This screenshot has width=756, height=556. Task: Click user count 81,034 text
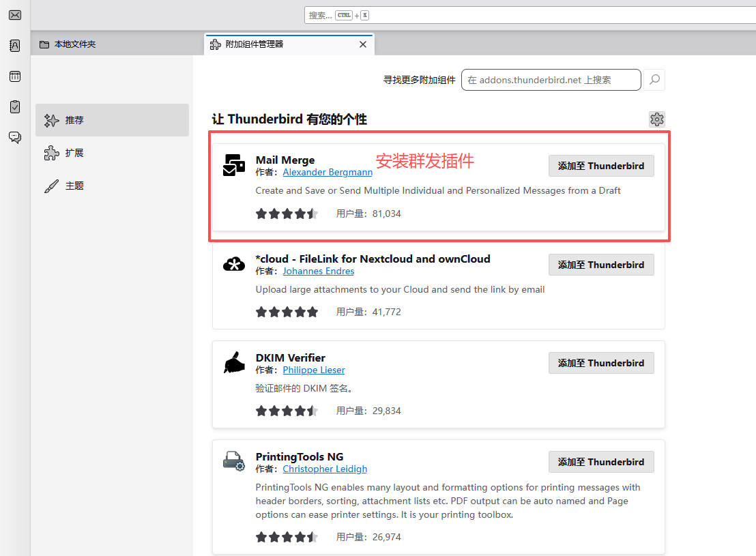tap(387, 214)
